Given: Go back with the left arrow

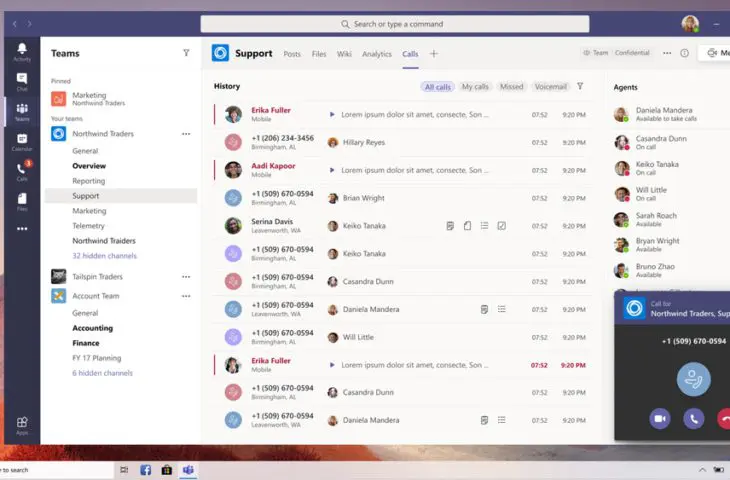Looking at the screenshot, I should tap(15, 24).
